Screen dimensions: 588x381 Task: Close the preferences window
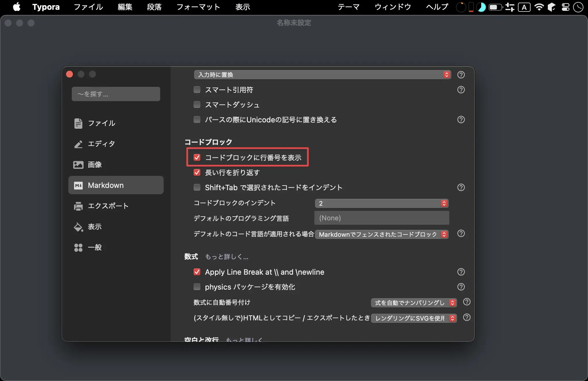[x=69, y=74]
